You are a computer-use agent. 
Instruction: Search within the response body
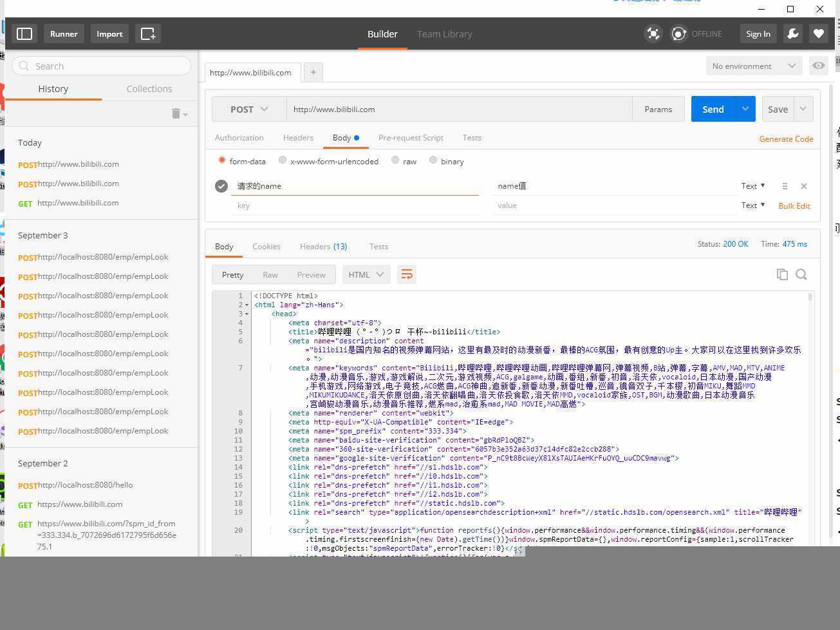801,274
